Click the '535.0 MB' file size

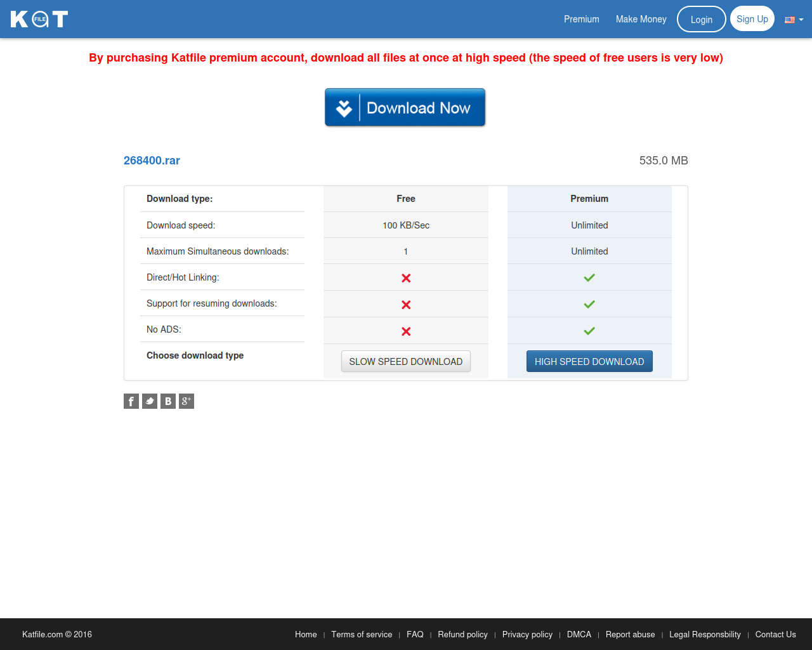tap(664, 161)
